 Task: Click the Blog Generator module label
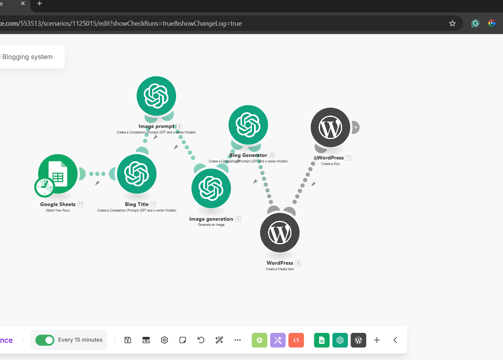[248, 155]
